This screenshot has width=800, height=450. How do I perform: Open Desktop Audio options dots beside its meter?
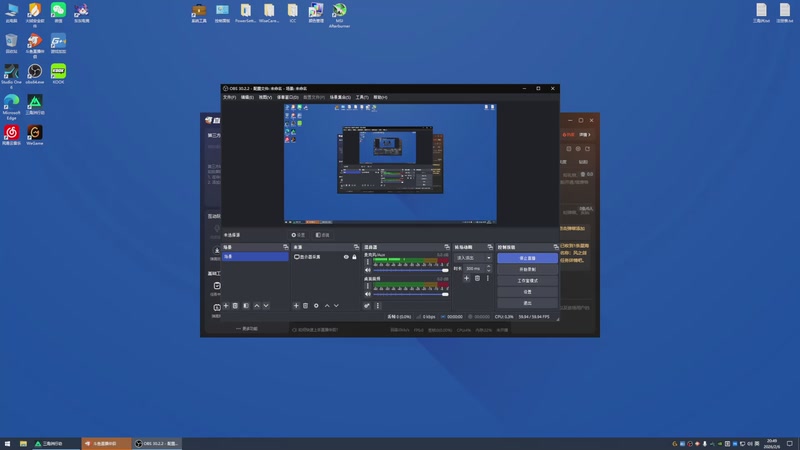click(x=367, y=286)
